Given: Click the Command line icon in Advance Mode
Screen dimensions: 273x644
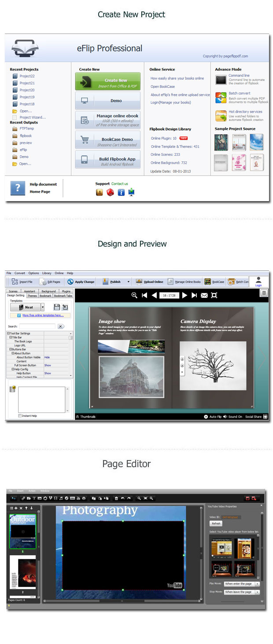Looking at the screenshot, I should click(221, 80).
